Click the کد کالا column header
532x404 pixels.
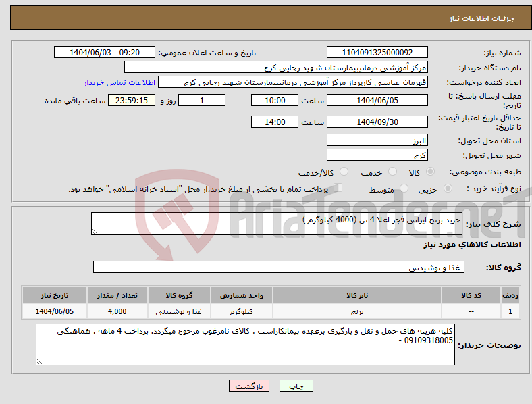[471, 295]
